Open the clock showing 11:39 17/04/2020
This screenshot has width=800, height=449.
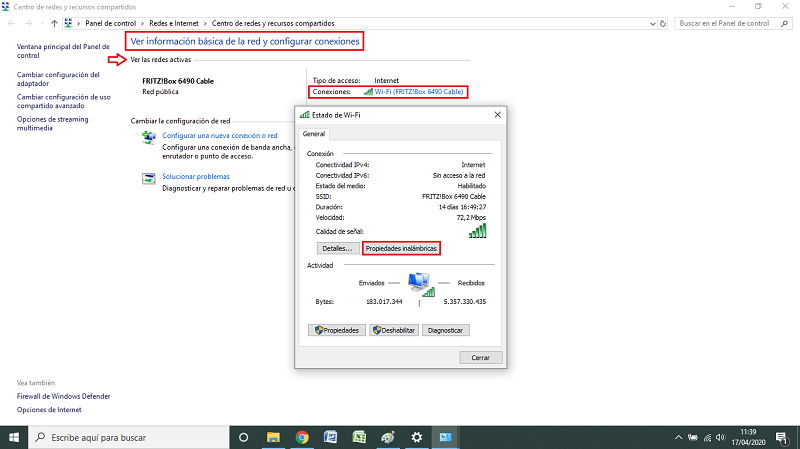748,438
